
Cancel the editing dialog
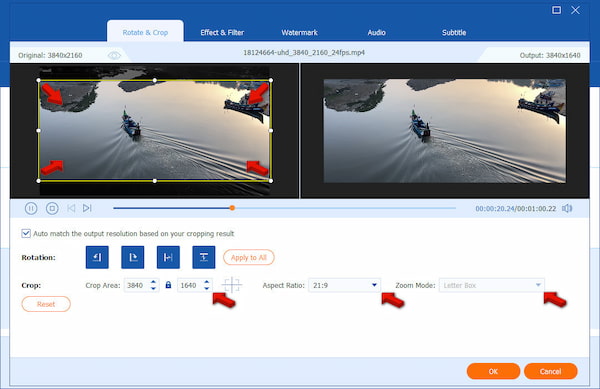click(x=550, y=371)
